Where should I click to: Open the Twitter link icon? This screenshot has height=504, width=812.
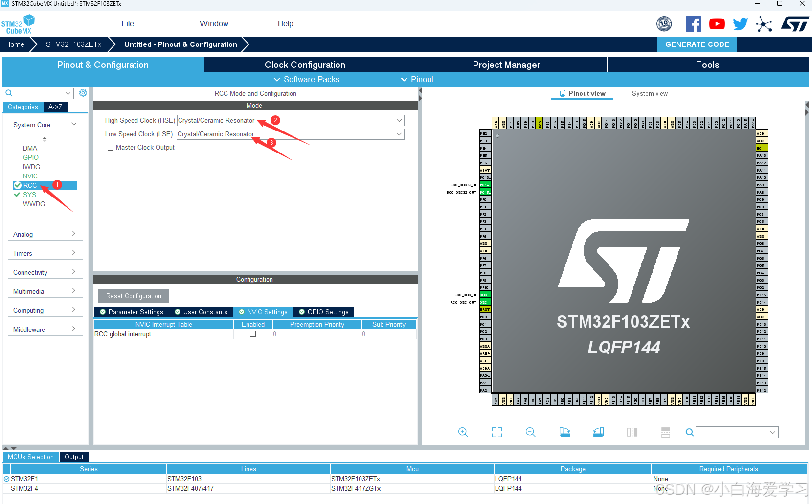point(741,24)
